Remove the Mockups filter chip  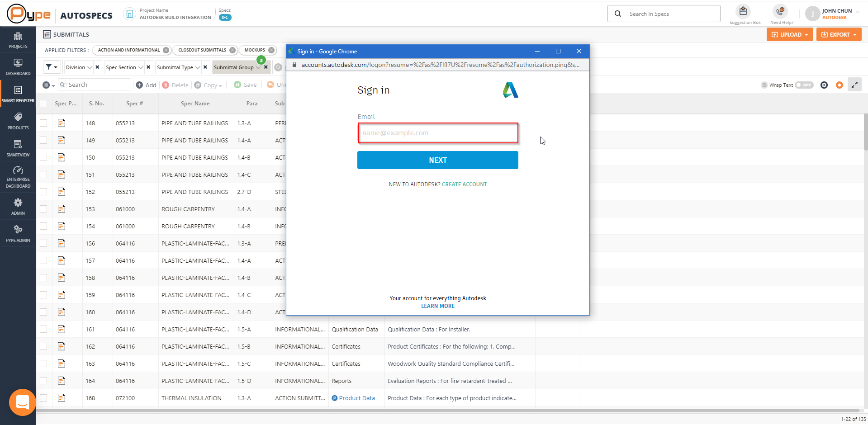coord(271,50)
